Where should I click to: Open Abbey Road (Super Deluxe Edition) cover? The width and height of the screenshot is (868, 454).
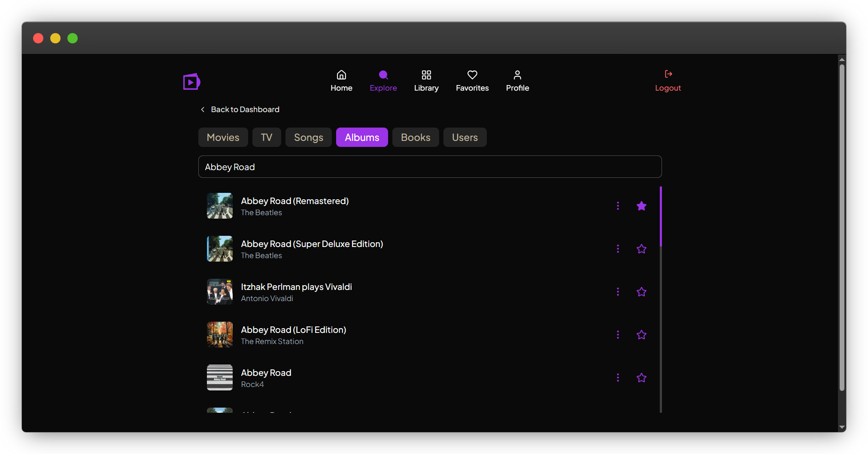220,249
